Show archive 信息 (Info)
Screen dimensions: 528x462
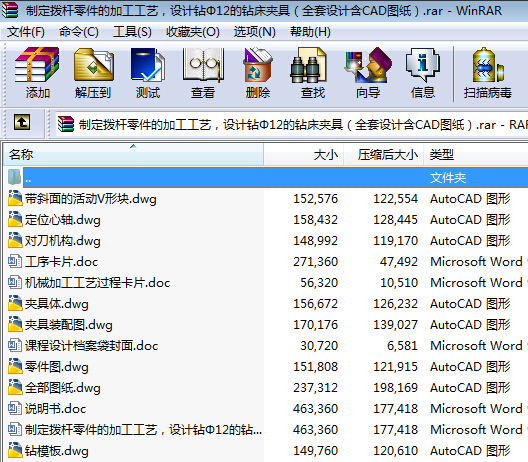click(x=423, y=65)
